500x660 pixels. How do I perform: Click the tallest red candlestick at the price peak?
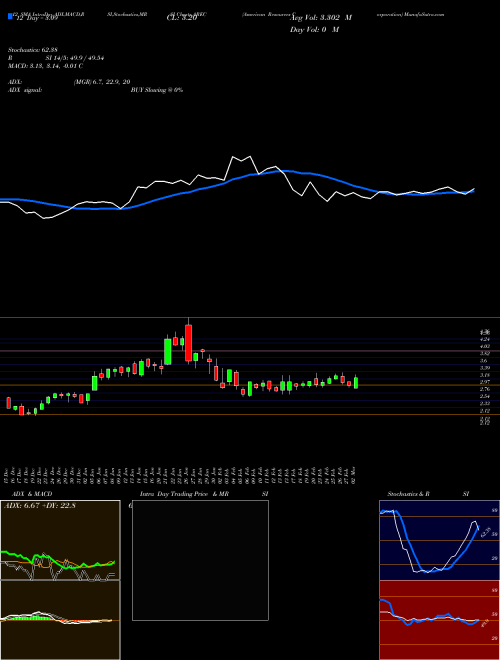[188, 343]
